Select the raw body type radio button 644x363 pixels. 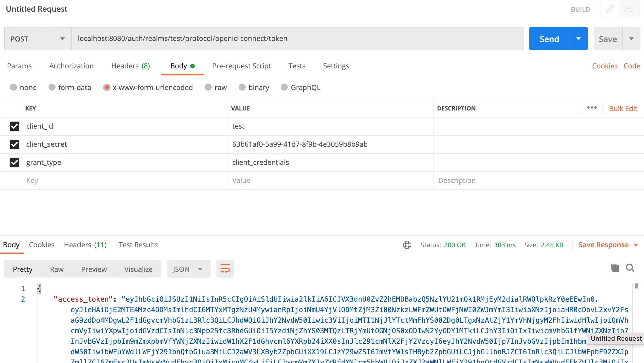tap(208, 87)
